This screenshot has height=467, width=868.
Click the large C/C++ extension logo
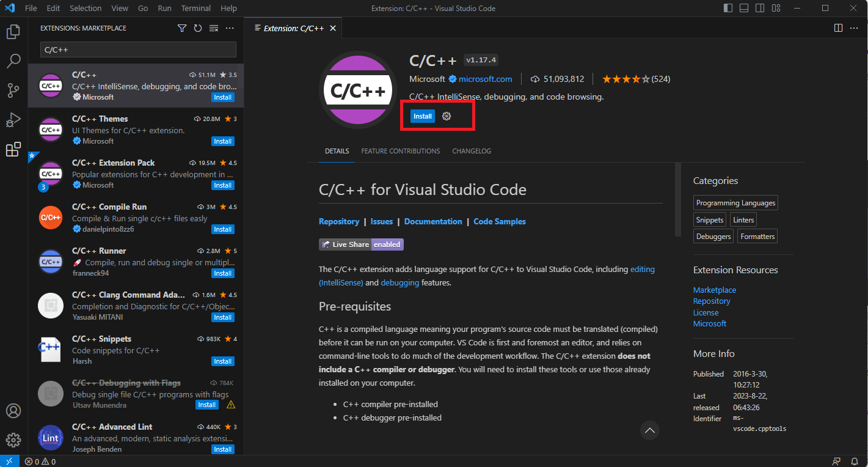tap(358, 90)
